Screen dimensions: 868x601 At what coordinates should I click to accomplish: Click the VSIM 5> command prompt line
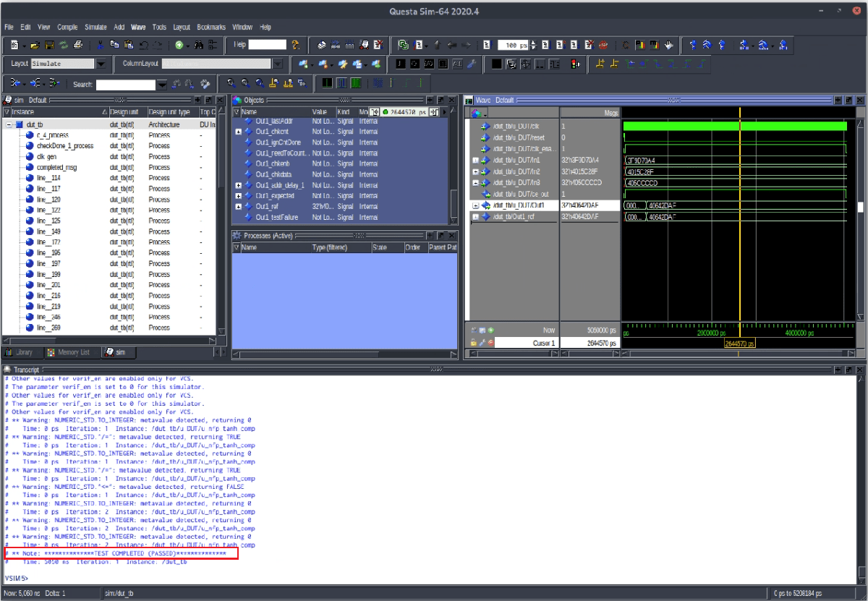(x=18, y=578)
